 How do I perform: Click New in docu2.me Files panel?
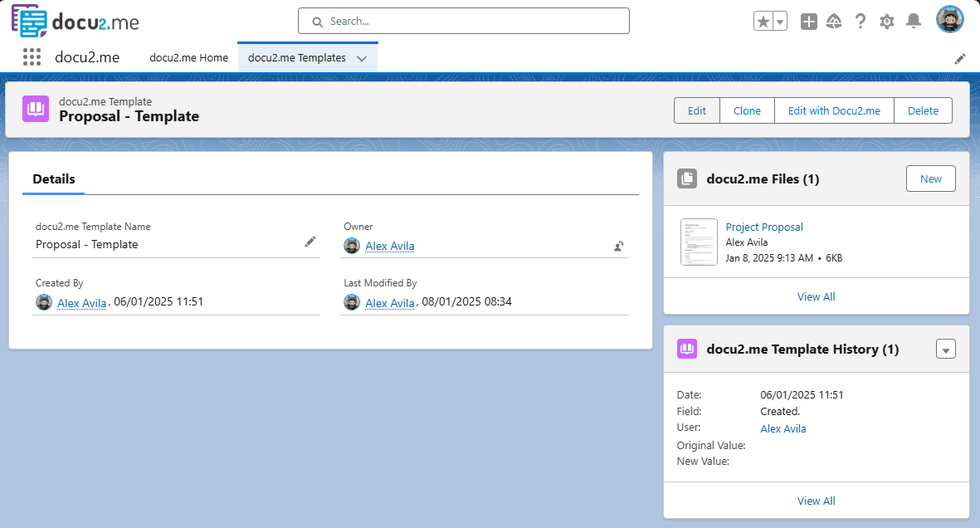(930, 179)
